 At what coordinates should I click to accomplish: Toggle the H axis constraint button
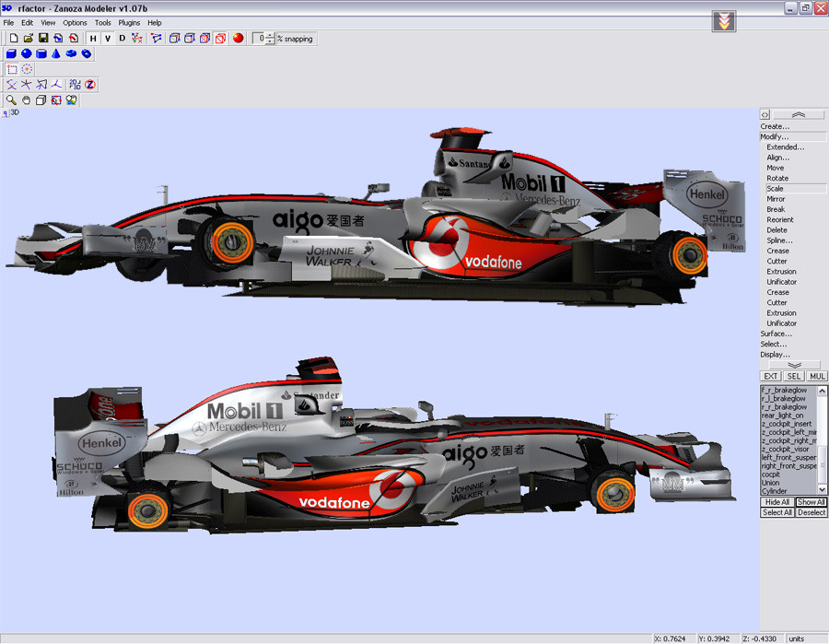tap(93, 38)
